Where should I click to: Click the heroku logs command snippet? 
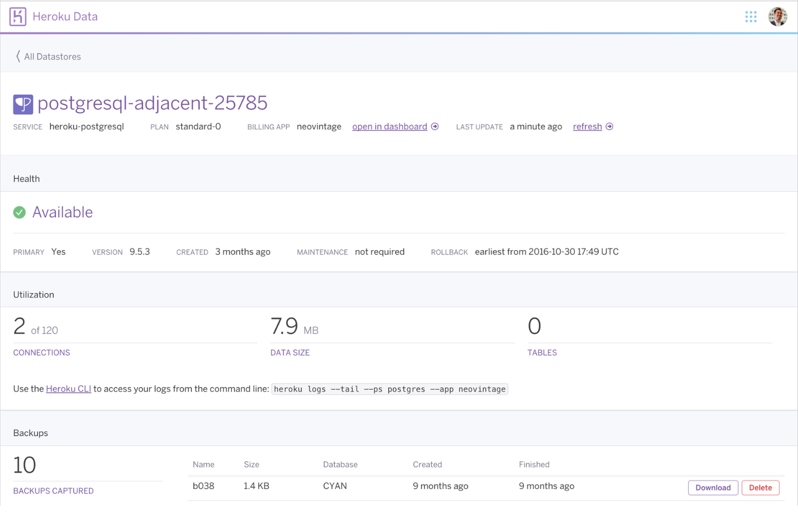click(x=390, y=389)
